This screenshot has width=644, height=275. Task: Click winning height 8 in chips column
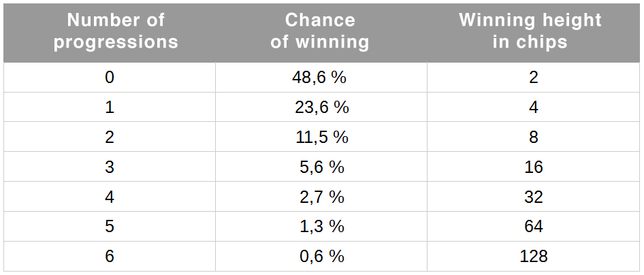pyautogui.click(x=533, y=137)
